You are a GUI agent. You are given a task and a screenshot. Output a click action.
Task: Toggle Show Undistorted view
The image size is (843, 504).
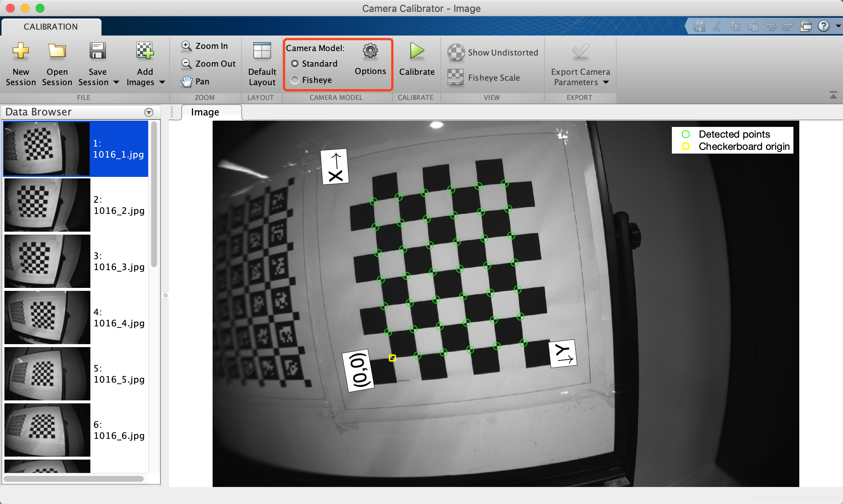click(x=493, y=53)
